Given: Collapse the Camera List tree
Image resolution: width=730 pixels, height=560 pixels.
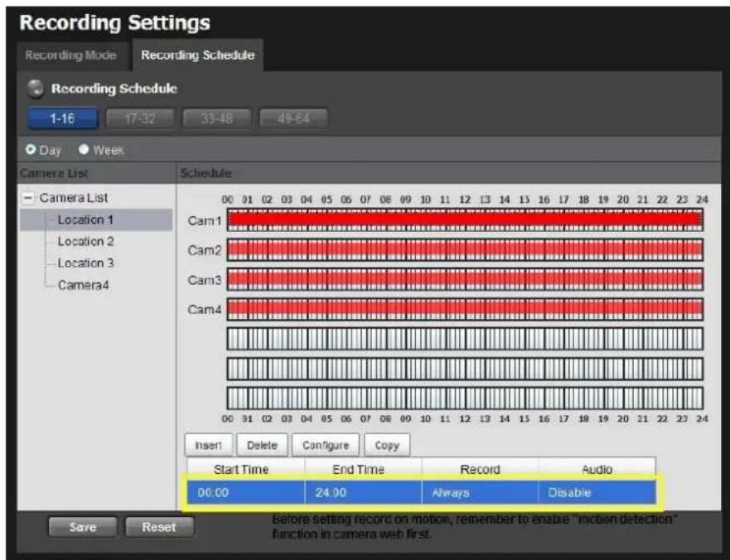Looking at the screenshot, I should pyautogui.click(x=28, y=198).
